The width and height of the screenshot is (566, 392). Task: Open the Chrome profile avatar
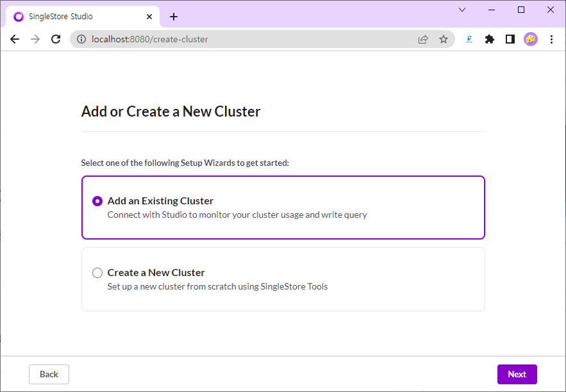(x=531, y=39)
